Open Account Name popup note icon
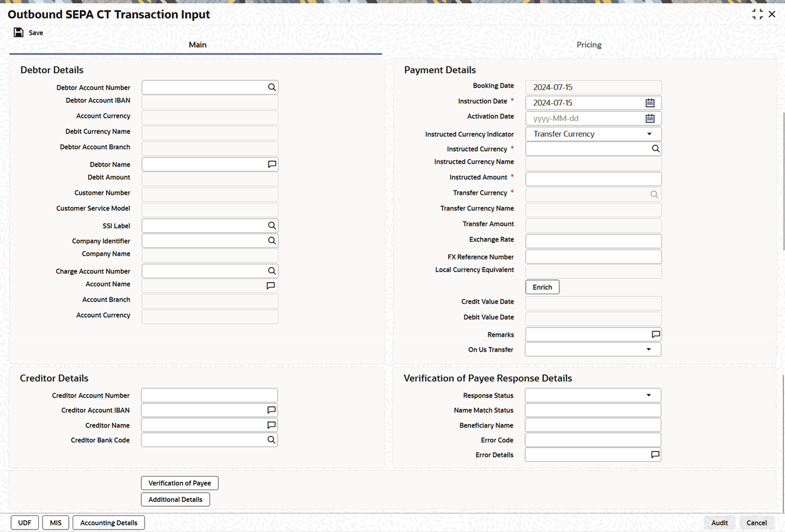This screenshot has height=532, width=785. 270,286
